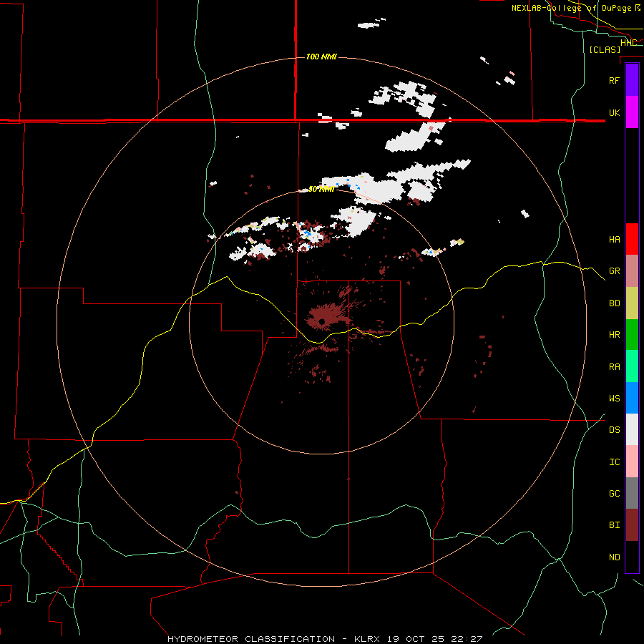
Task: Select the "GC" legend label
Action: point(614,494)
